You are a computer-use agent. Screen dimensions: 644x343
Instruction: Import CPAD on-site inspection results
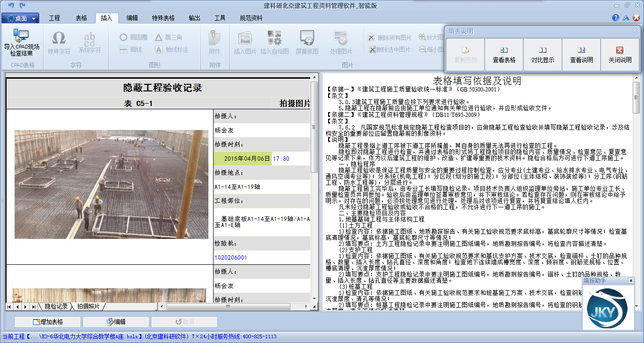point(22,42)
